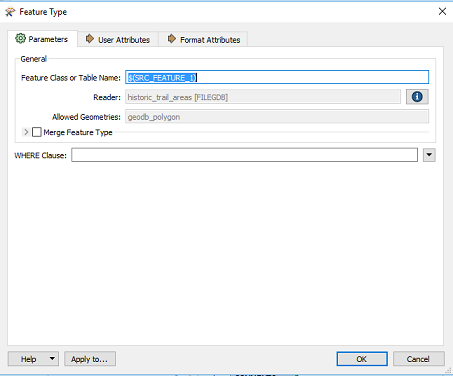The image size is (453, 376).
Task: Click the Allowed Geometries geodb_polygon field
Action: (x=277, y=117)
